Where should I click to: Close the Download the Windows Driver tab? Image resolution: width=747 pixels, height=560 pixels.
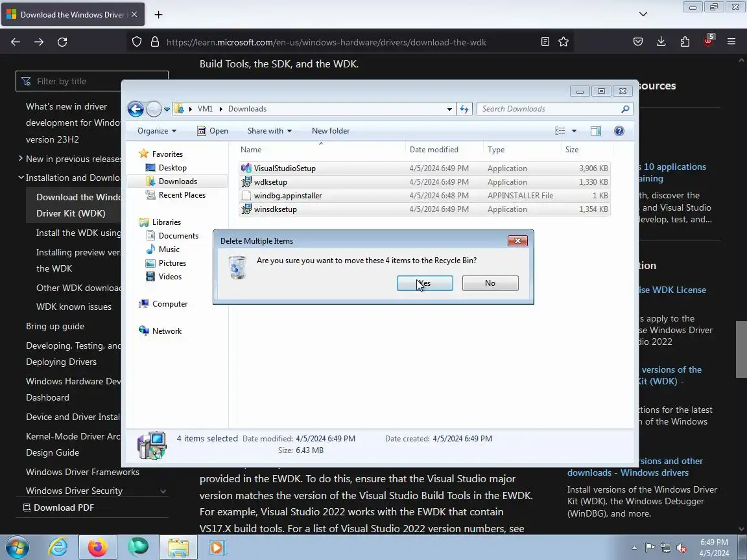(x=134, y=15)
